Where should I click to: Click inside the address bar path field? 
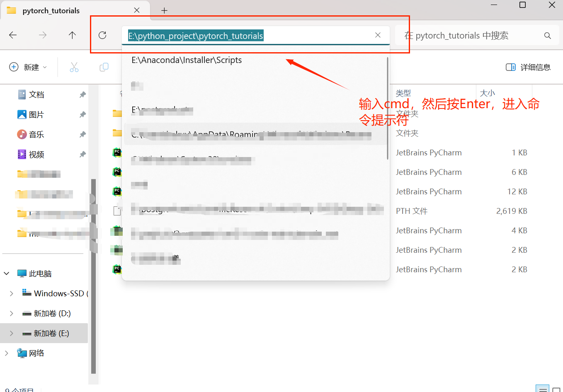tap(249, 36)
